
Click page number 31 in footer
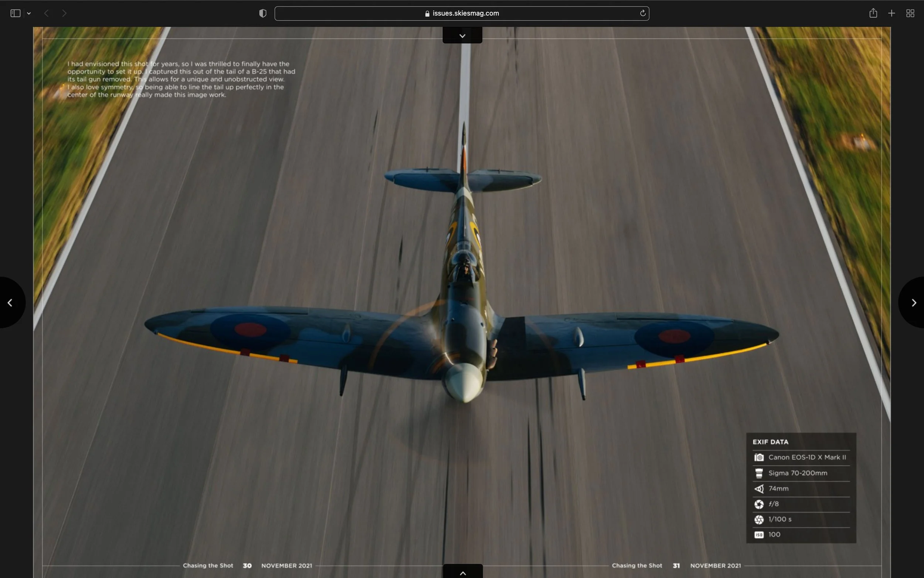pos(676,565)
